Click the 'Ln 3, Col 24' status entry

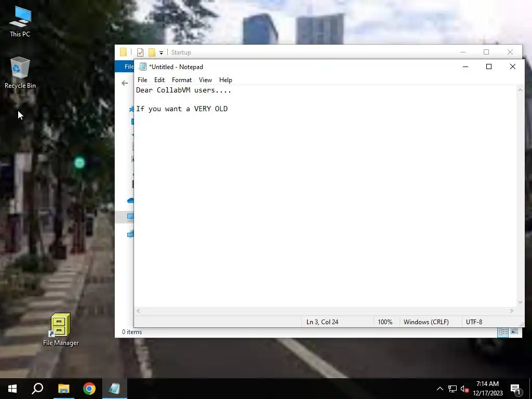(322, 322)
